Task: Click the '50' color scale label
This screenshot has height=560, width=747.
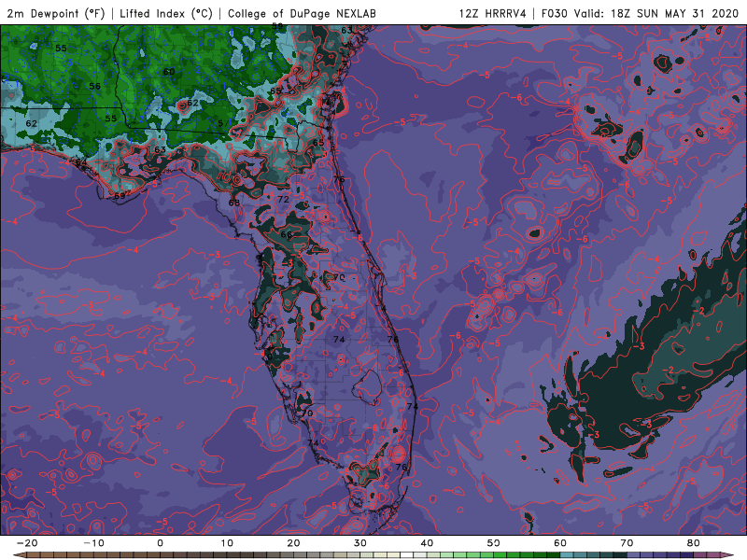Action: pyautogui.click(x=494, y=543)
